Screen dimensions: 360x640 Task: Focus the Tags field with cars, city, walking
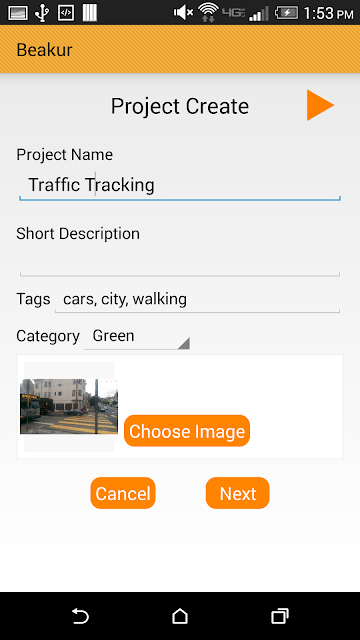coord(198,300)
